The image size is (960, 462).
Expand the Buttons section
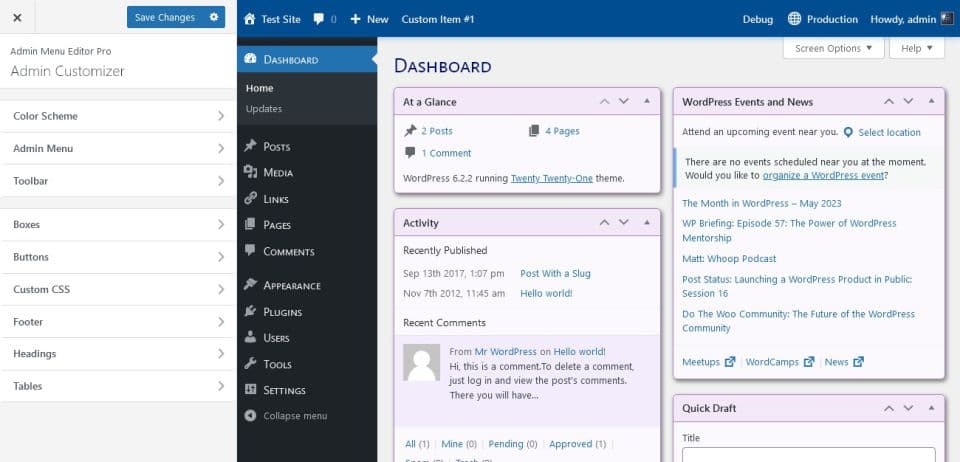[118, 257]
